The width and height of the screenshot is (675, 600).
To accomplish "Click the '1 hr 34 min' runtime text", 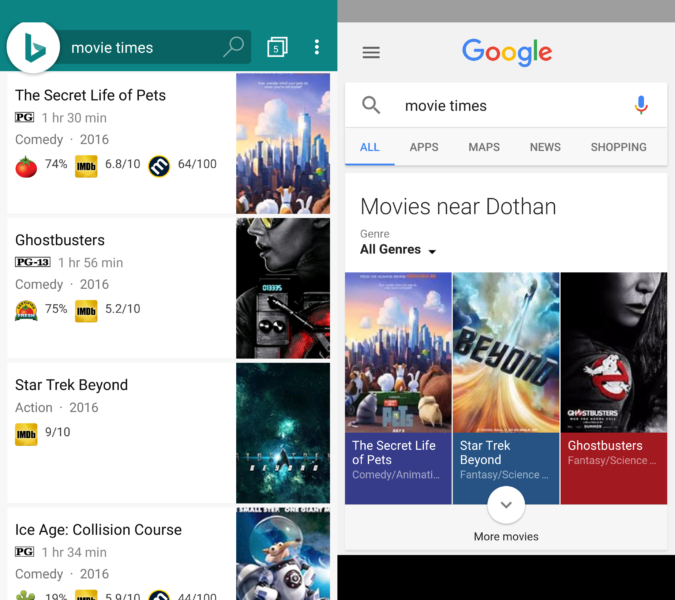I will (x=74, y=552).
